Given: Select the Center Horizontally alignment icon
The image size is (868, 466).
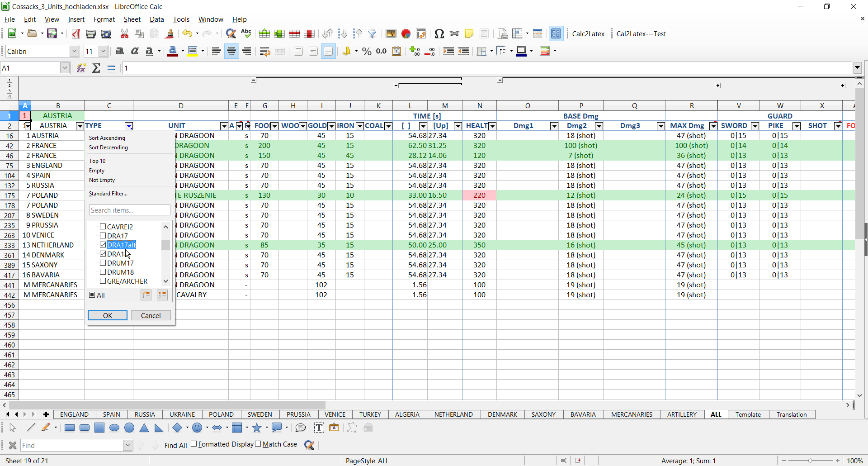Looking at the screenshot, I should [x=231, y=52].
